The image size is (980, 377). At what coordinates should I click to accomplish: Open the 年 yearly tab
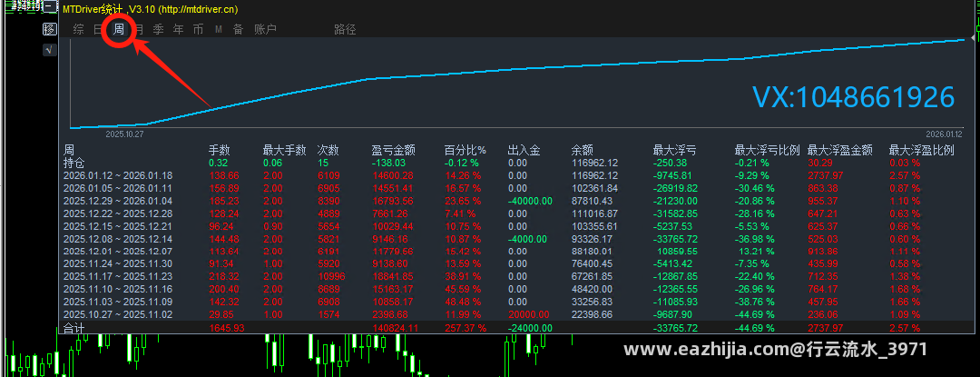click(x=178, y=29)
